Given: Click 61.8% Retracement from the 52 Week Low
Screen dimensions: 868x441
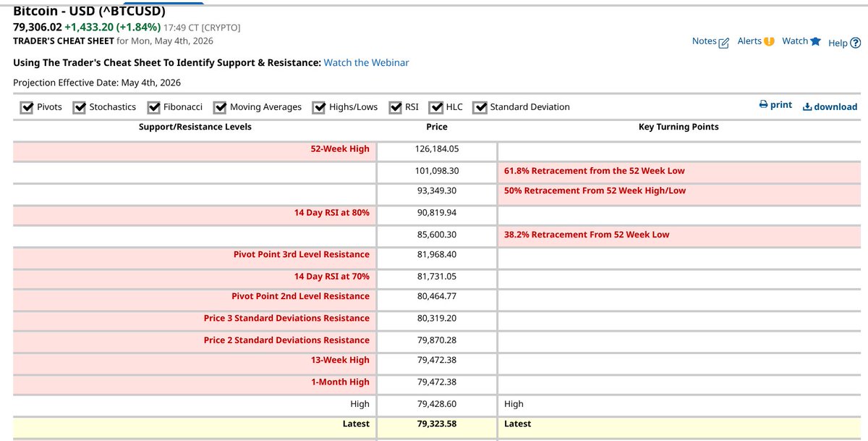Looking at the screenshot, I should point(595,171).
